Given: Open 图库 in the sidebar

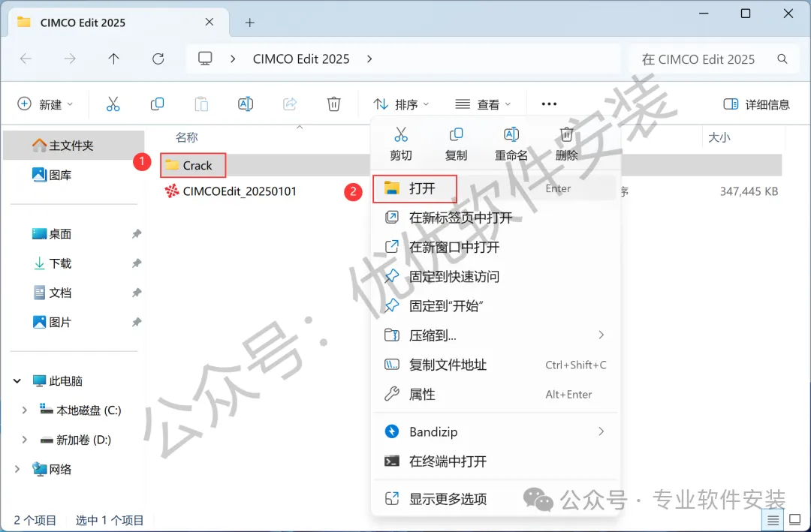Looking at the screenshot, I should [x=52, y=175].
